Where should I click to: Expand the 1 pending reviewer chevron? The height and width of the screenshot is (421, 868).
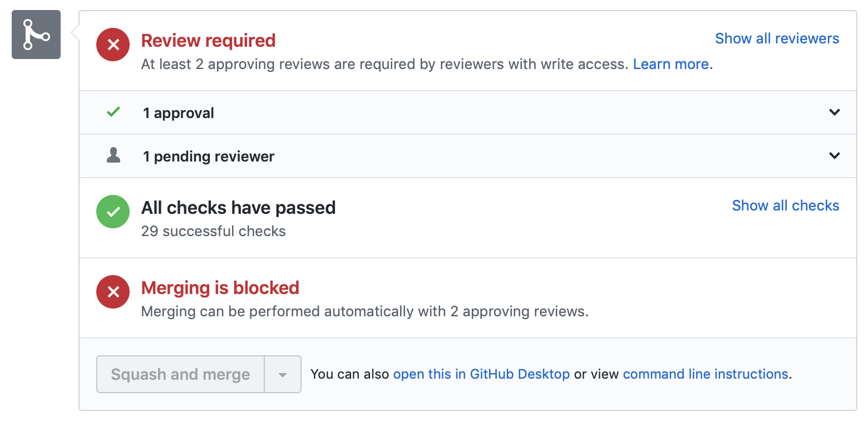pyautogui.click(x=834, y=156)
